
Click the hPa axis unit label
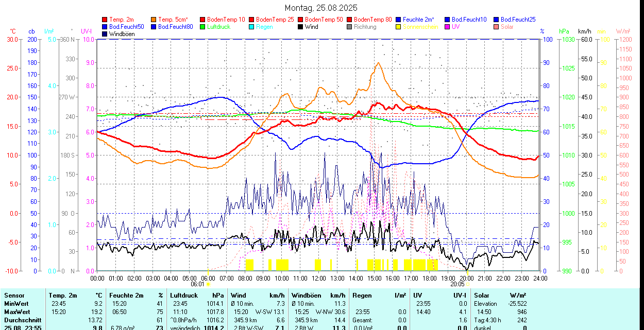tap(564, 31)
